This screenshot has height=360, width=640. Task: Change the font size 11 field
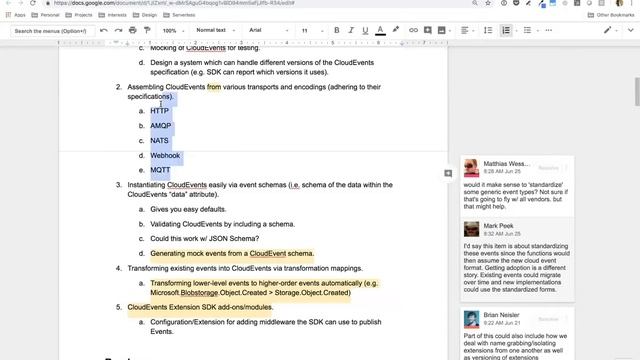pos(304,31)
